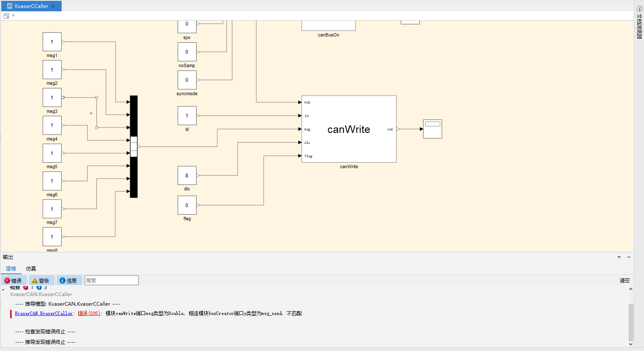Viewport: 644px width, 351px height.
Task: Select the msg1 constant block
Action: tap(52, 42)
